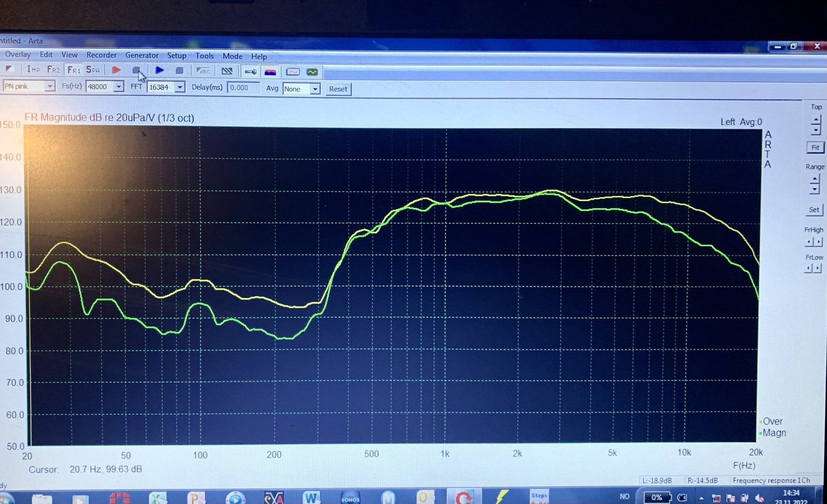Click the green wave toolbar icon

[x=312, y=72]
